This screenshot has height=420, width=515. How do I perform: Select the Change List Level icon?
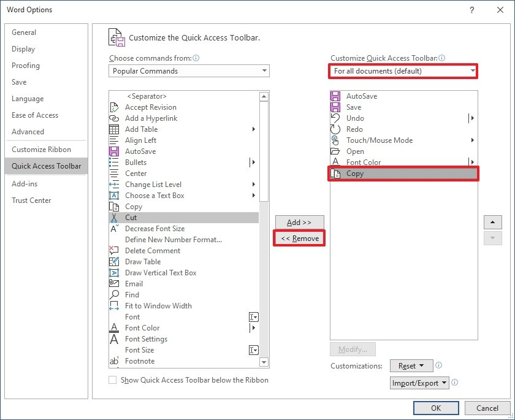(x=114, y=185)
